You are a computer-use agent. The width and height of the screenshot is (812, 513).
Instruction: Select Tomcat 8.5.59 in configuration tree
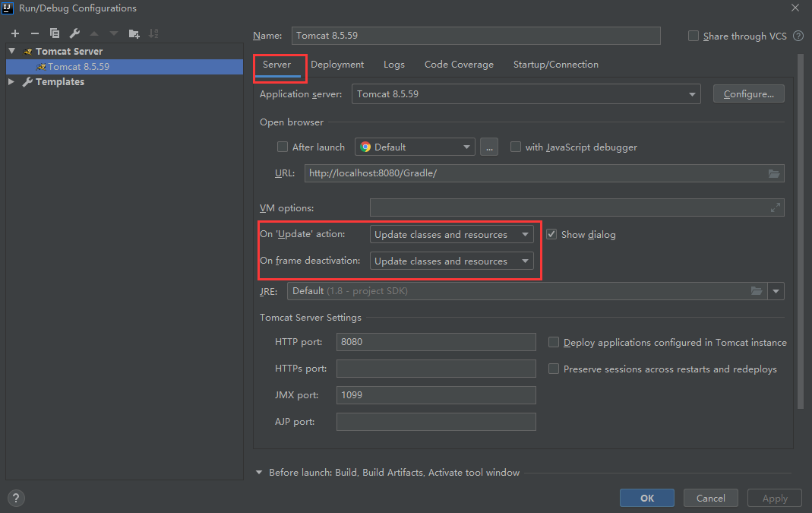click(125, 67)
